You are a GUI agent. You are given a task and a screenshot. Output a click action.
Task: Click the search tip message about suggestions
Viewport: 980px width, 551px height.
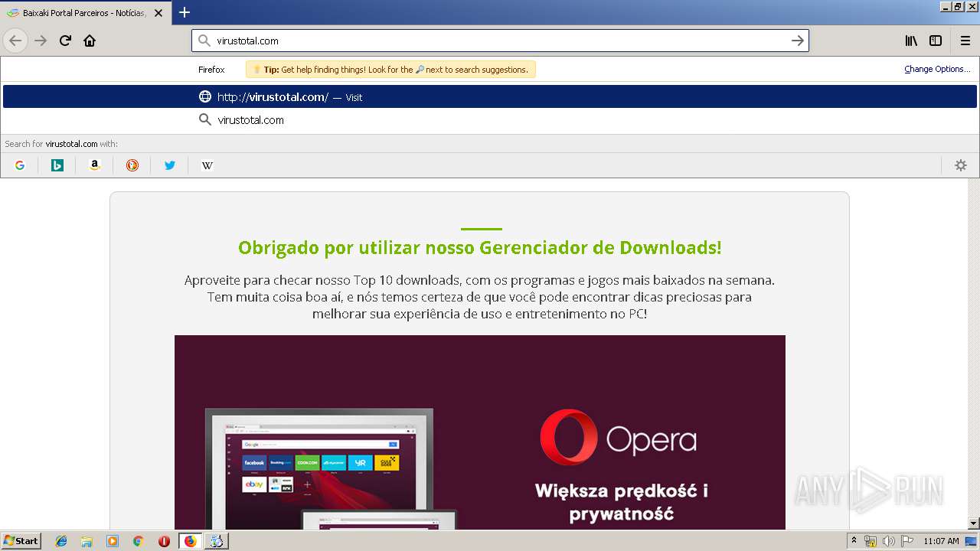tap(390, 70)
